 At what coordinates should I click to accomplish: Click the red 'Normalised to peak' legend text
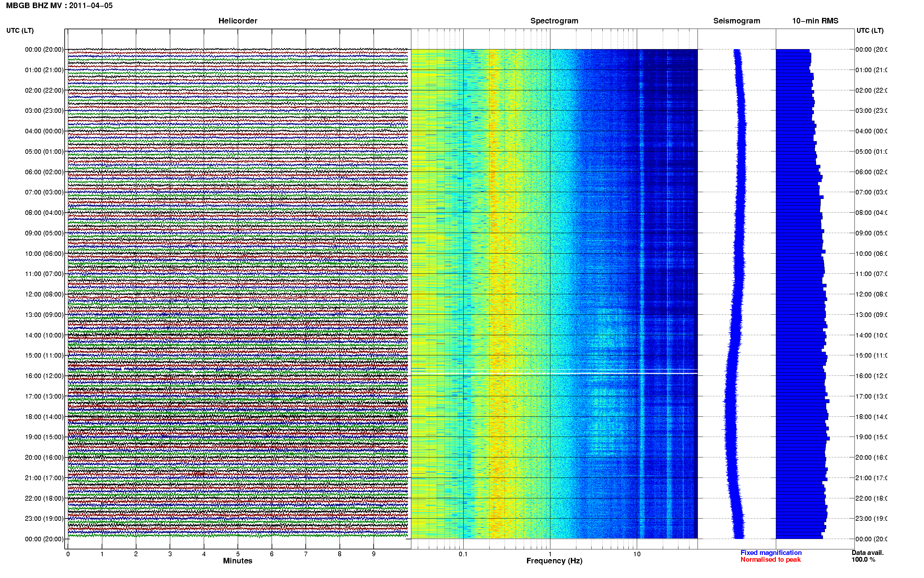pyautogui.click(x=770, y=560)
